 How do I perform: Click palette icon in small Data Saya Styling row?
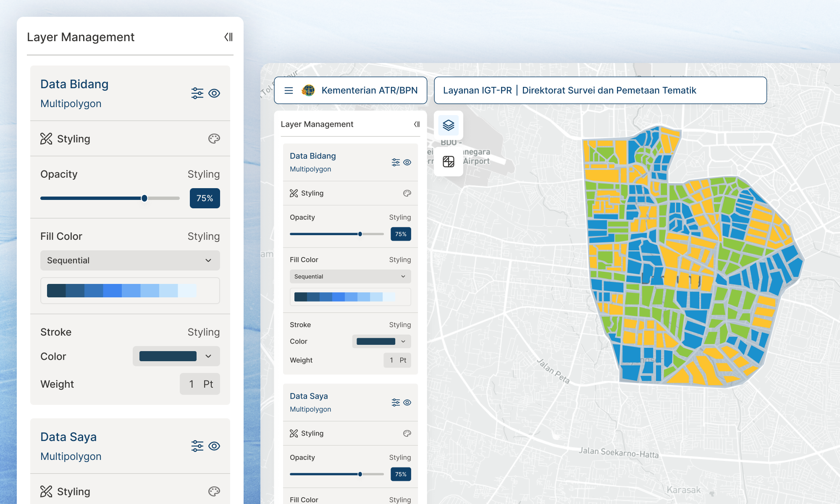click(x=407, y=433)
